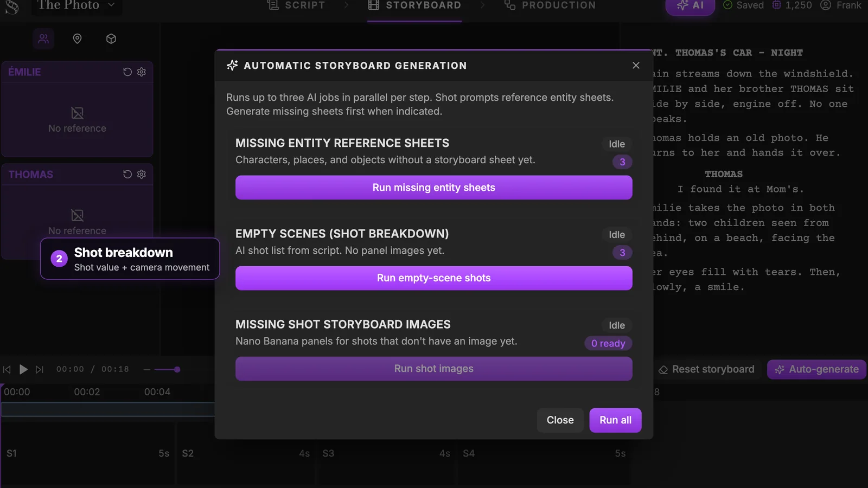Click Émilie's No reference thumbnail
The image size is (868, 488).
coord(77,119)
